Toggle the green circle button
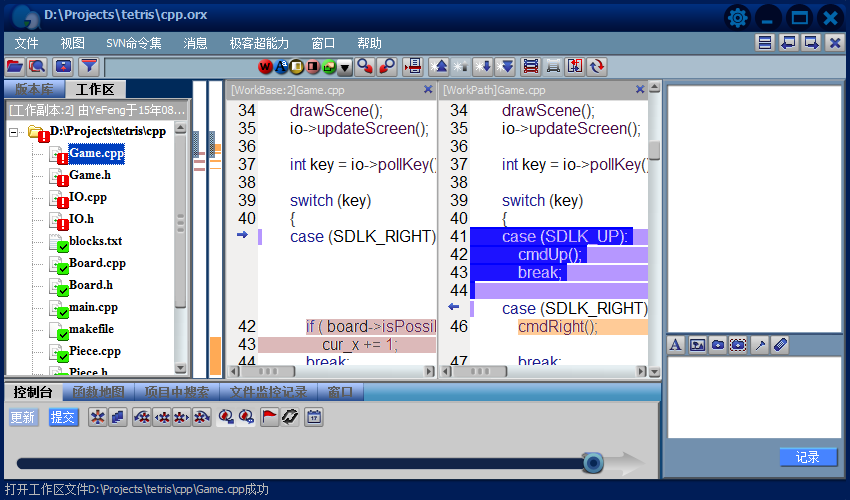This screenshot has height=500, width=850. (x=329, y=67)
